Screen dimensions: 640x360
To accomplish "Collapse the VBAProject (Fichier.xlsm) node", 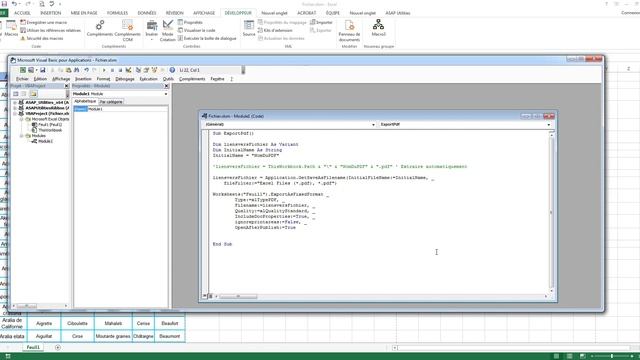I will 15,113.
